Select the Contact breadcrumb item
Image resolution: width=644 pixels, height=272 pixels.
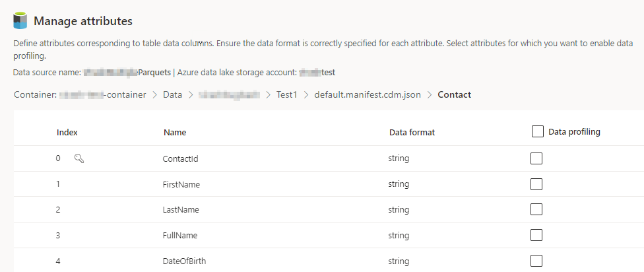(454, 94)
